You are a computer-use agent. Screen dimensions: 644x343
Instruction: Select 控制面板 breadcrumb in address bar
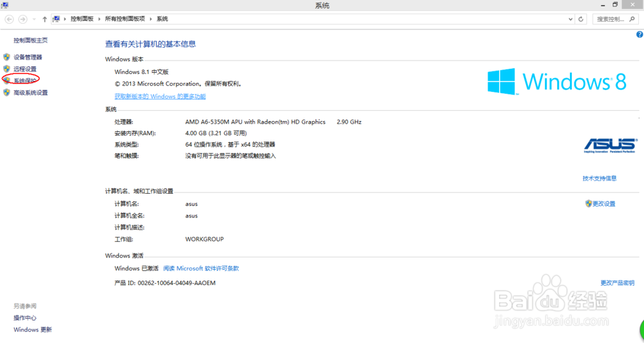[82, 19]
